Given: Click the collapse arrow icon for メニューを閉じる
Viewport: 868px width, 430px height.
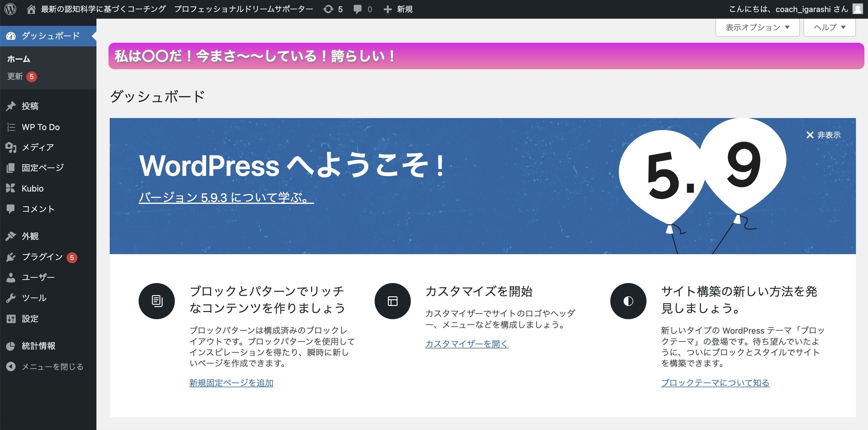Looking at the screenshot, I should tap(11, 366).
